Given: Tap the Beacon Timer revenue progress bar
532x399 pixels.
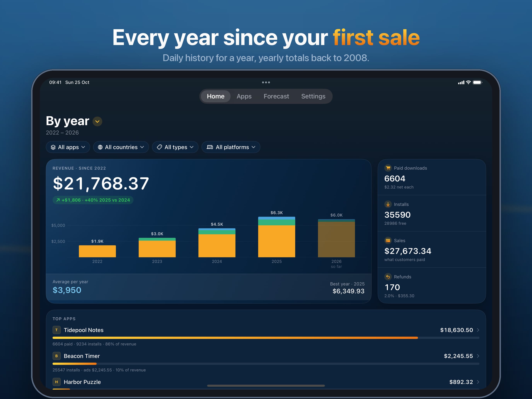Looking at the screenshot, I should tap(266, 364).
